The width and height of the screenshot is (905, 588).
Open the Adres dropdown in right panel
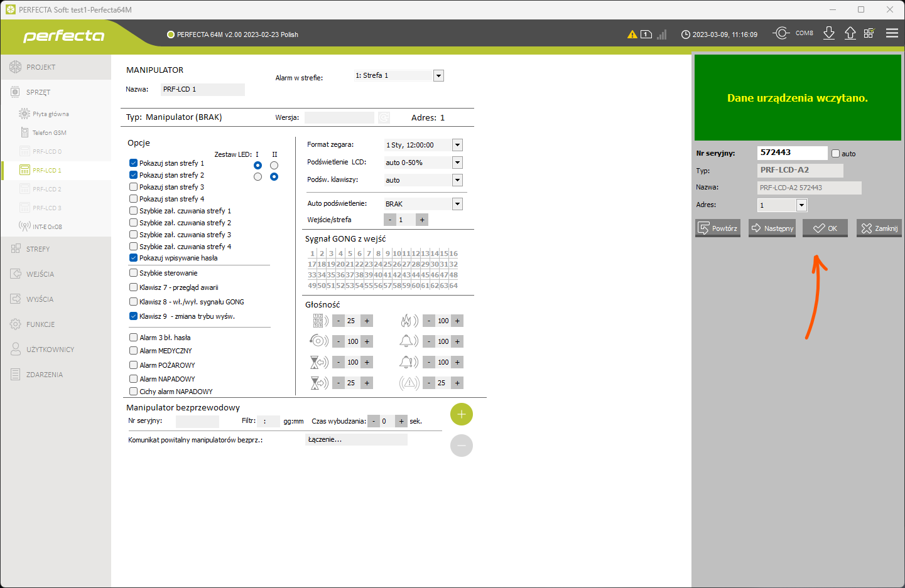(801, 205)
